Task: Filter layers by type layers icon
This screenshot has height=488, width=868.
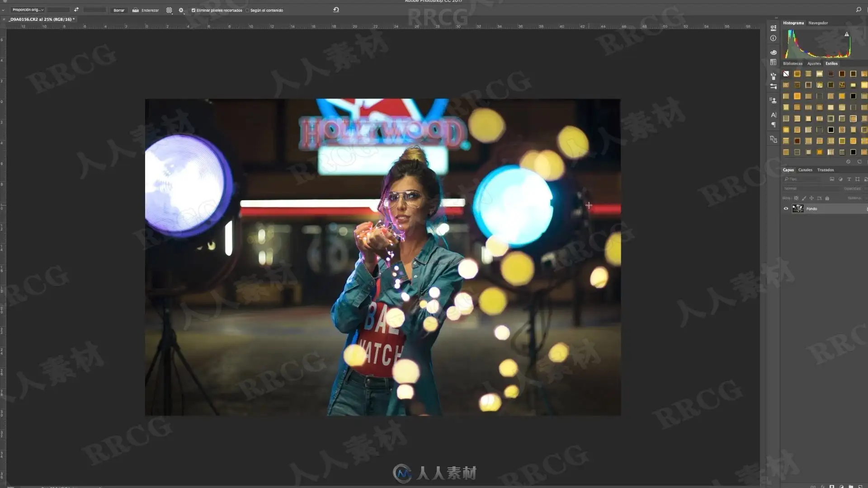Action: point(849,179)
